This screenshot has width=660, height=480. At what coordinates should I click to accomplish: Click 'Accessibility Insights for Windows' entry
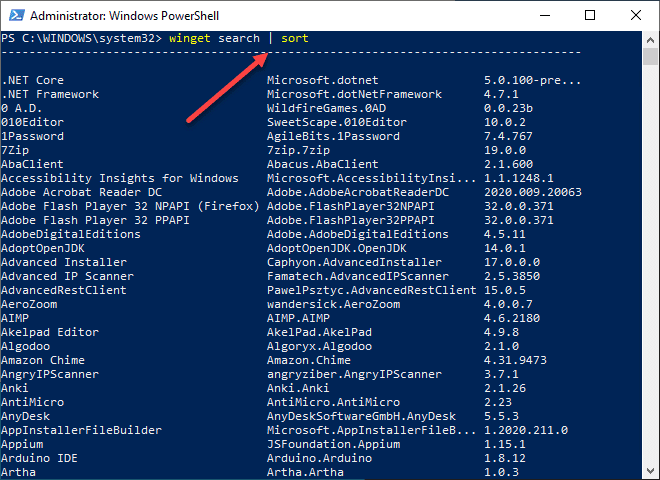pos(120,178)
